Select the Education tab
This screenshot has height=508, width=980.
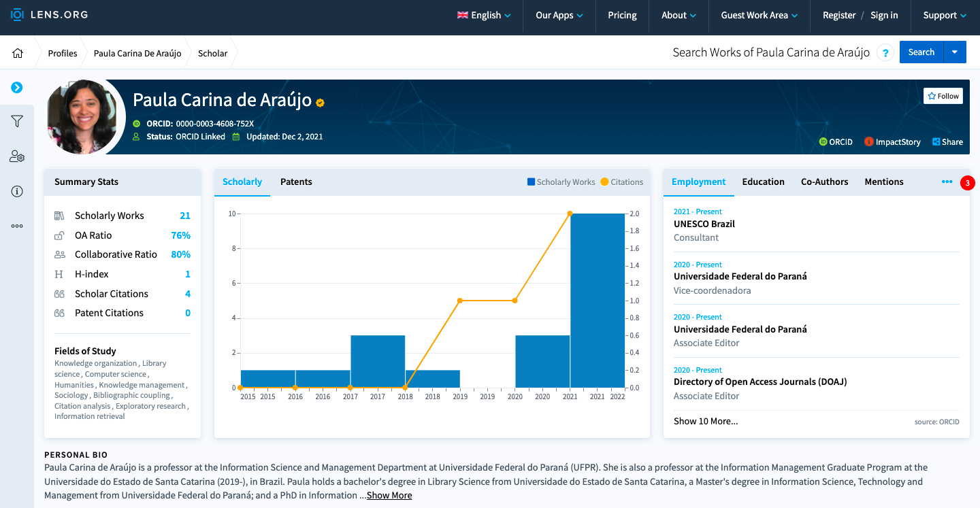coord(763,182)
